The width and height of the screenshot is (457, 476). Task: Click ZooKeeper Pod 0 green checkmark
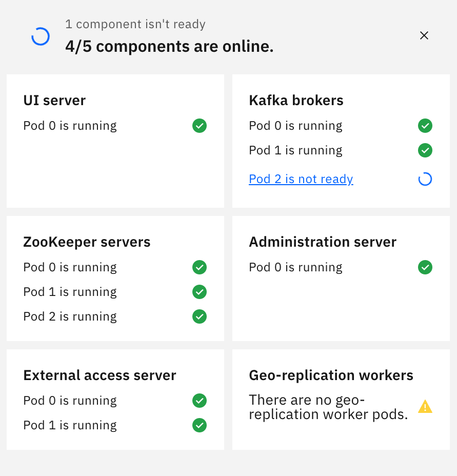(x=200, y=267)
